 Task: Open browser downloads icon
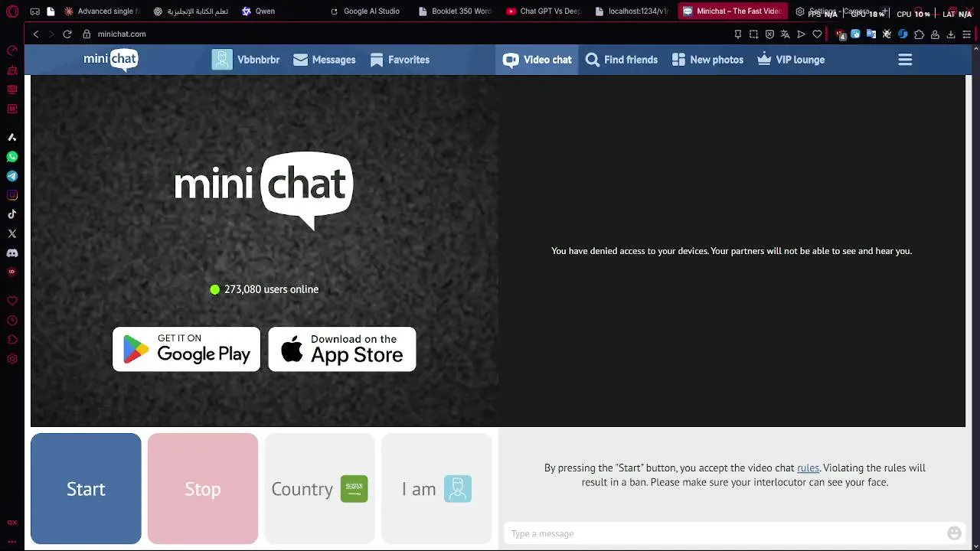(951, 34)
